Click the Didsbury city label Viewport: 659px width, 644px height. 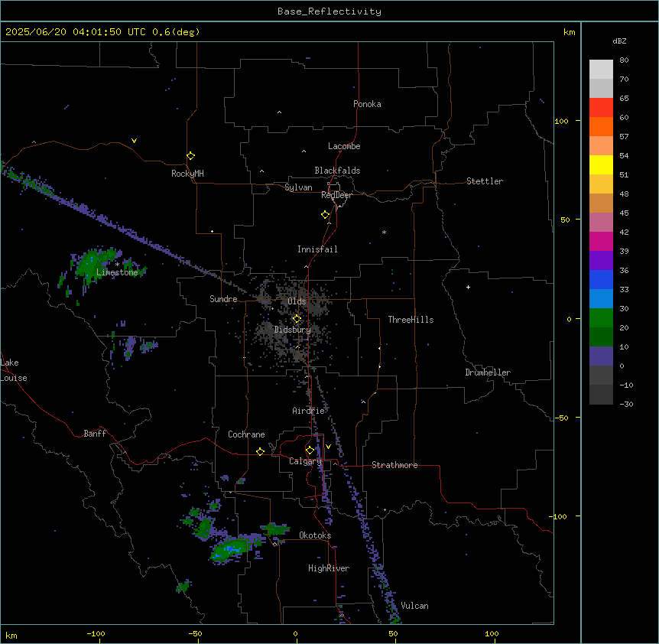(293, 330)
